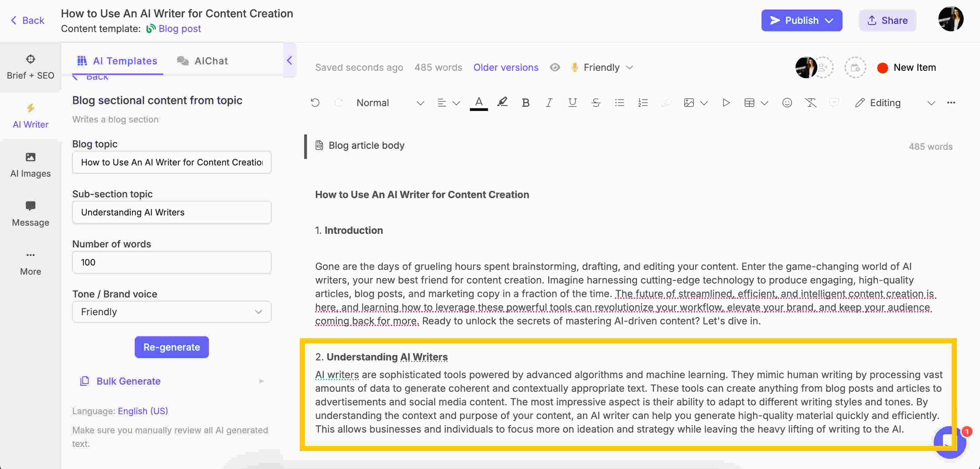Click the 'Understanding AI Writers' heading
The width and height of the screenshot is (980, 469).
387,357
